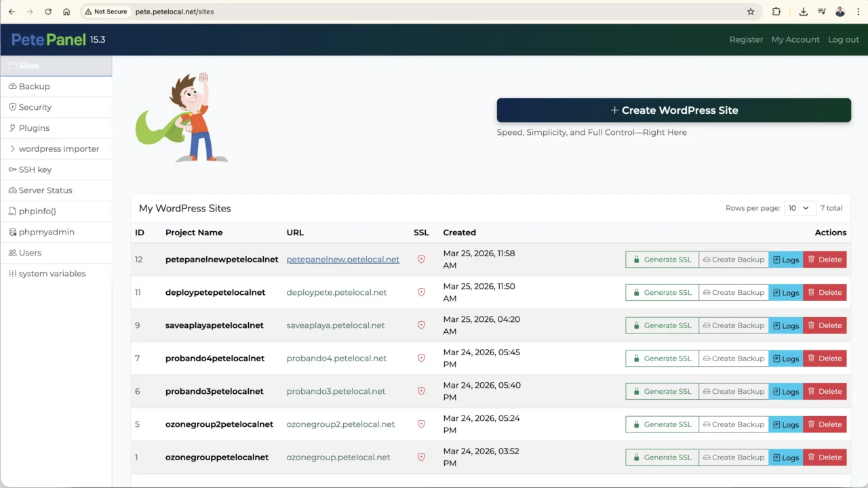868x488 pixels.
Task: Create Backup for saveaplayapetelocalnet
Action: coord(734,325)
